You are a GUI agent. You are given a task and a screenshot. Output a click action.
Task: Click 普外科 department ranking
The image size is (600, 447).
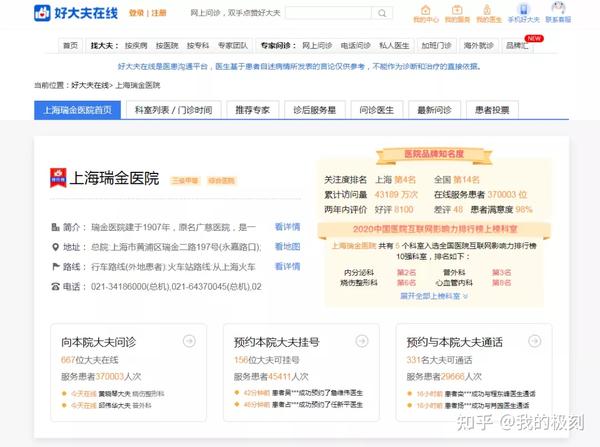tap(454, 272)
